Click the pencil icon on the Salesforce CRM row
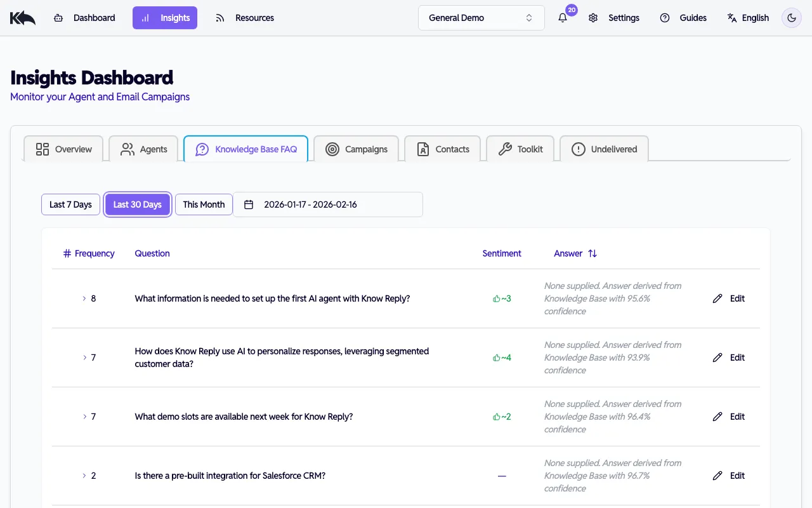Viewport: 812px width, 508px height. click(x=717, y=476)
